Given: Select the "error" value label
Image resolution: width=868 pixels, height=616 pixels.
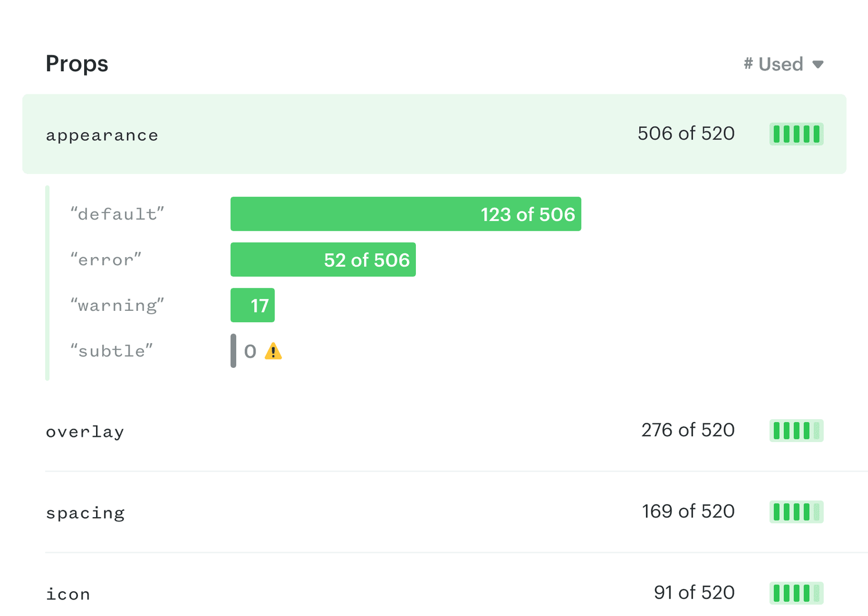Looking at the screenshot, I should click(106, 259).
